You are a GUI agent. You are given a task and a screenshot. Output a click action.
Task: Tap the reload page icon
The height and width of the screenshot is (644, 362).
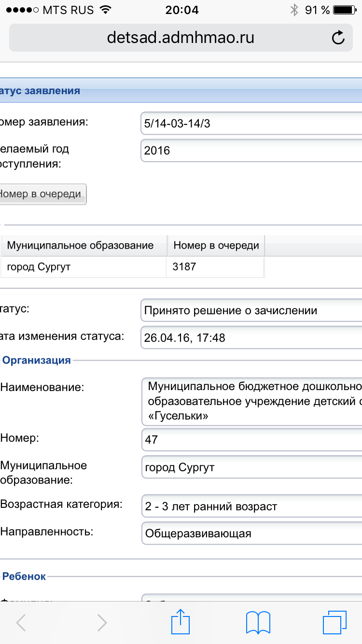tap(338, 38)
